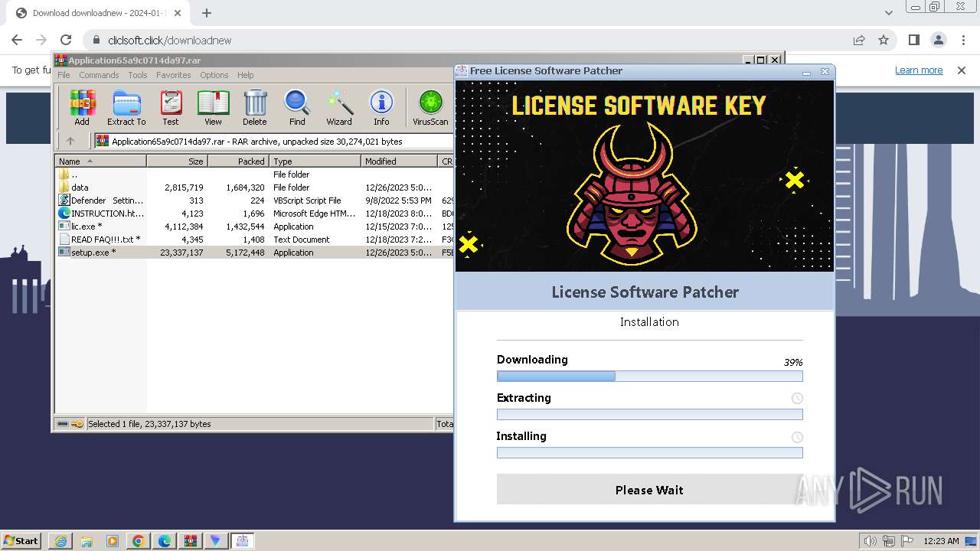980x551 pixels.
Task: Click the Chrome forward navigation arrow
Action: tap(41, 40)
